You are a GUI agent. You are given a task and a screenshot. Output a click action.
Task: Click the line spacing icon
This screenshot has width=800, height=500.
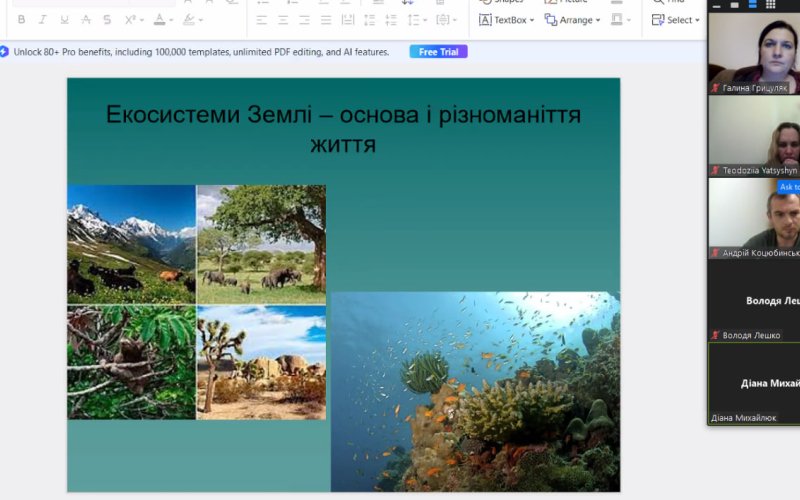(x=413, y=20)
